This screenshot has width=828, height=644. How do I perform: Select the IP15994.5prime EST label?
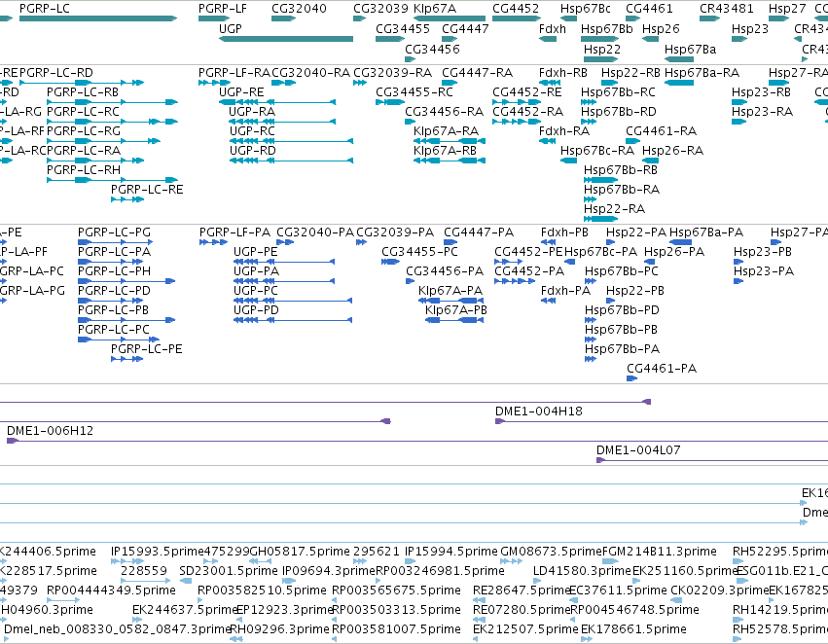pos(450,552)
